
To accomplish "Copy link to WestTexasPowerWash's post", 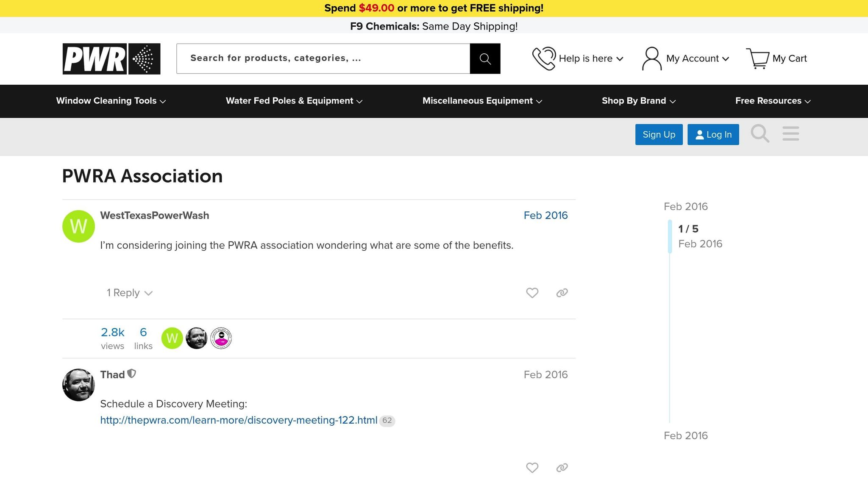I will (562, 293).
